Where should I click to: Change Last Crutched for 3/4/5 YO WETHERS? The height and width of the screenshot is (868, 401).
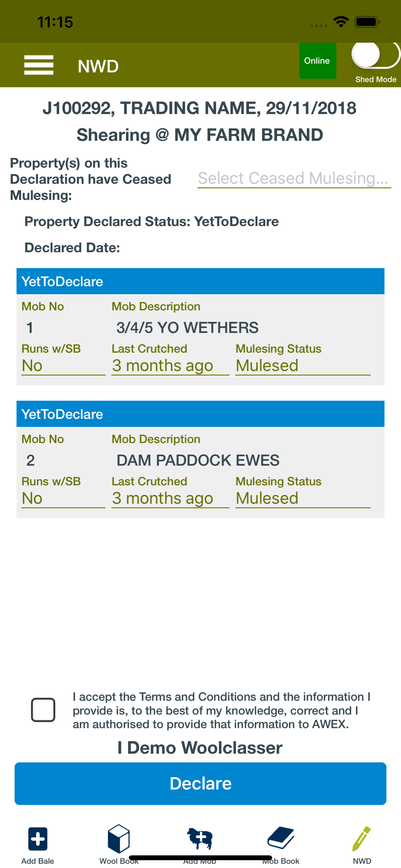[170, 366]
